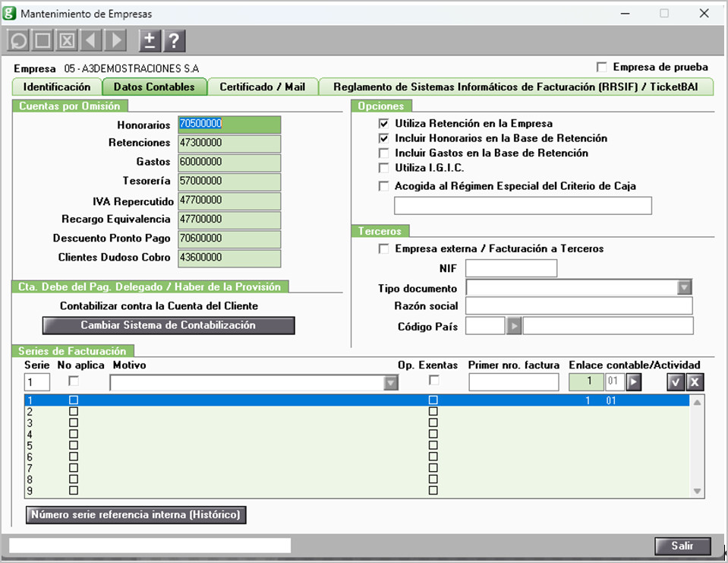Uncheck Incluir Honorarios en la Base de Retención

point(384,138)
